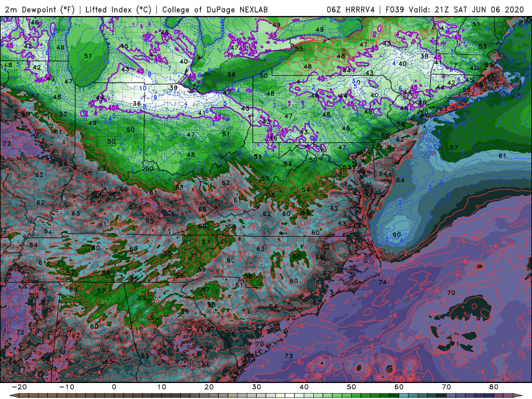This screenshot has width=532, height=399.
Task: Click the 'F039' forecast hour label
Action: click(x=394, y=10)
